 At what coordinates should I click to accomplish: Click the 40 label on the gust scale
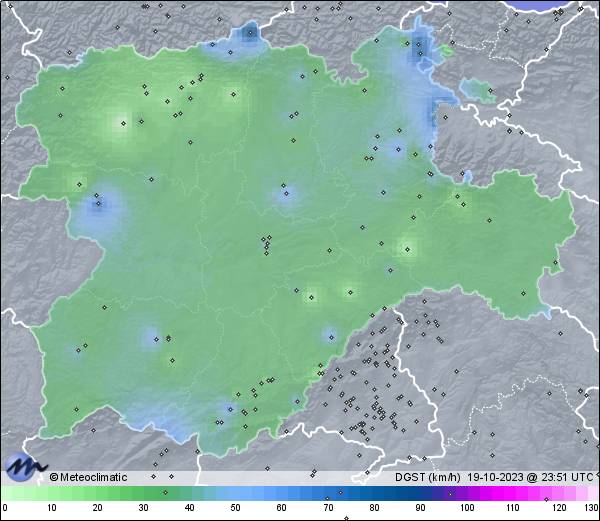tap(190, 508)
